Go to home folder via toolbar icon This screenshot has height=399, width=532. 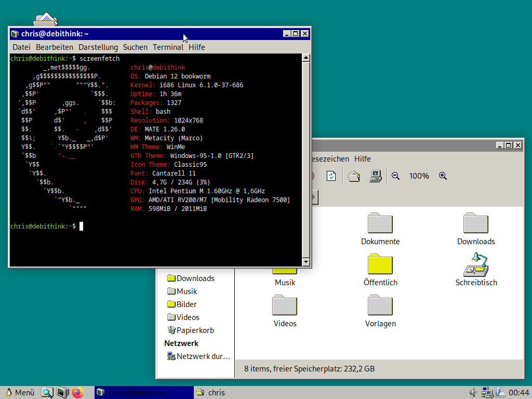pos(353,176)
